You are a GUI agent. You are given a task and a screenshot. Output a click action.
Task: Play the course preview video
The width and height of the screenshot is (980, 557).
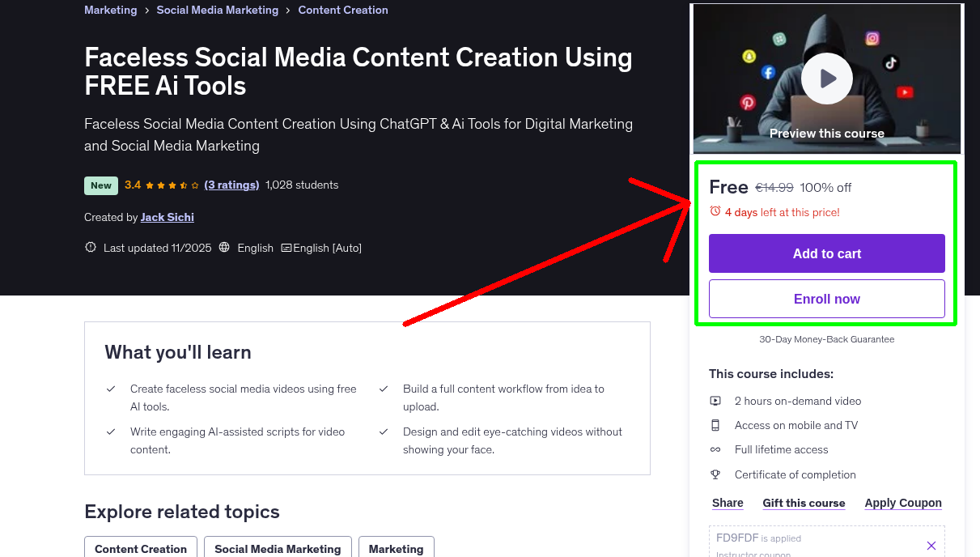(826, 78)
